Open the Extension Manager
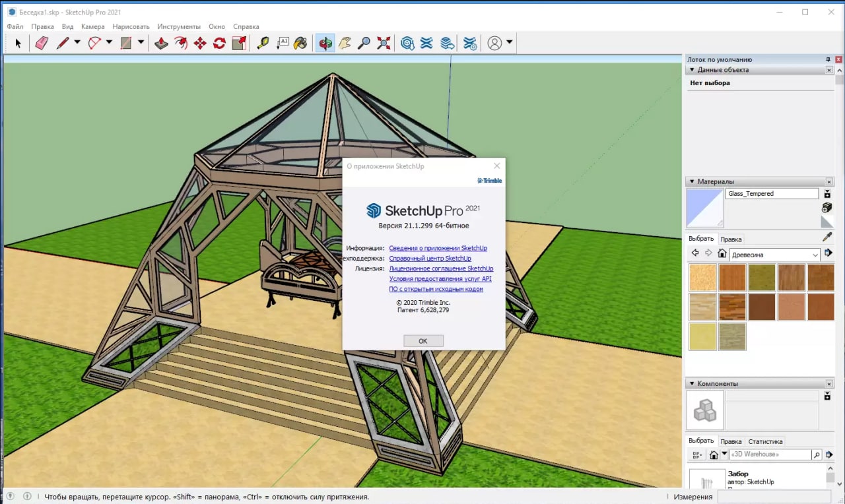 [x=470, y=44]
